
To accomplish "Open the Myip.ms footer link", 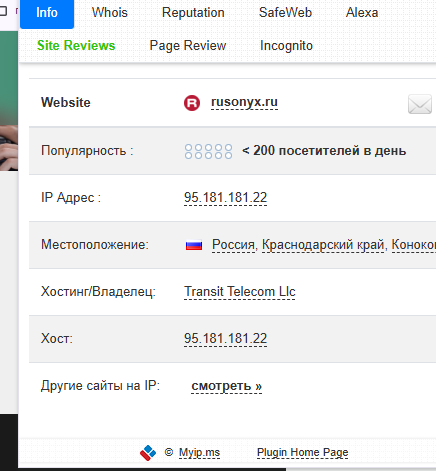I will click(x=199, y=453).
